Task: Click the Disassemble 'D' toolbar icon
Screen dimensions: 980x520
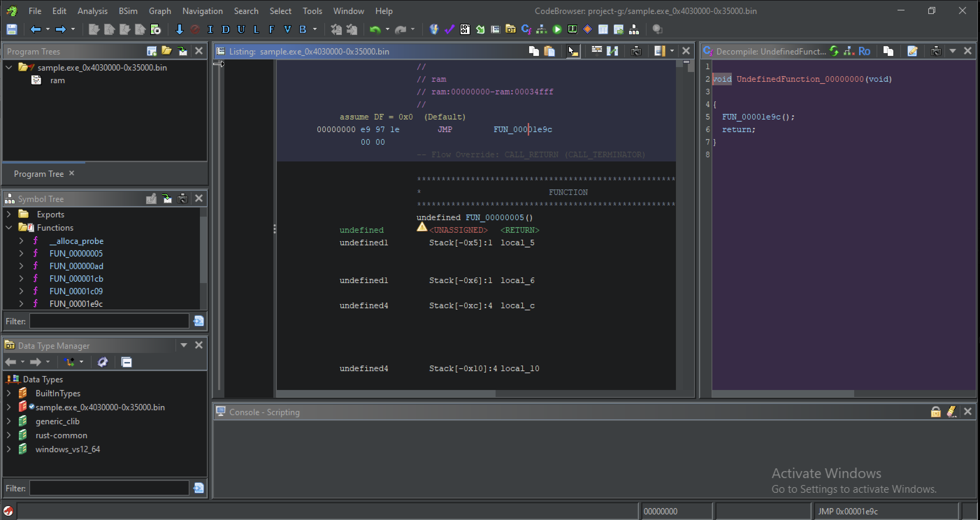Action: pos(225,29)
